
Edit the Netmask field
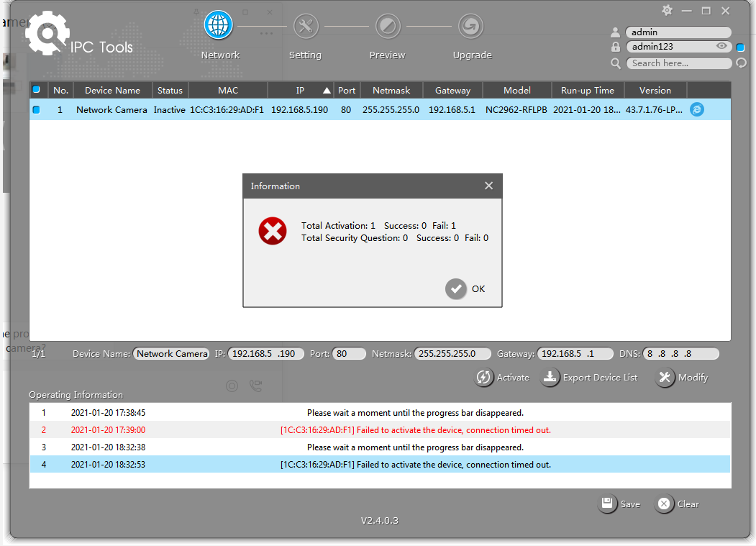click(452, 353)
